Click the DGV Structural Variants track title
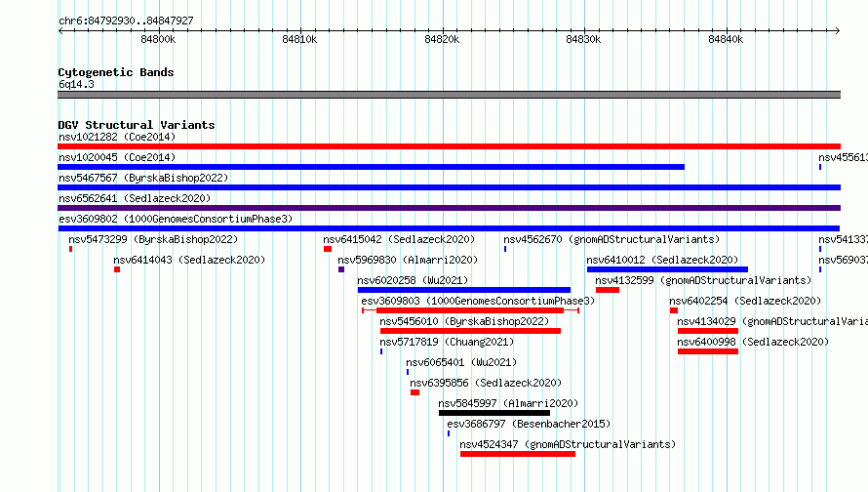This screenshot has width=868, height=492. pos(137,125)
